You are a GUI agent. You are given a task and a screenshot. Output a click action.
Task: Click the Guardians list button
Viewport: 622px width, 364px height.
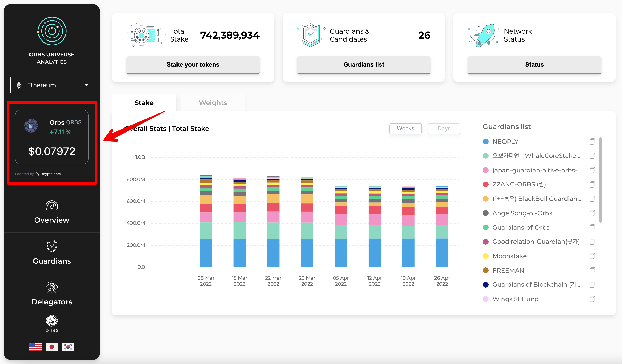pos(364,65)
